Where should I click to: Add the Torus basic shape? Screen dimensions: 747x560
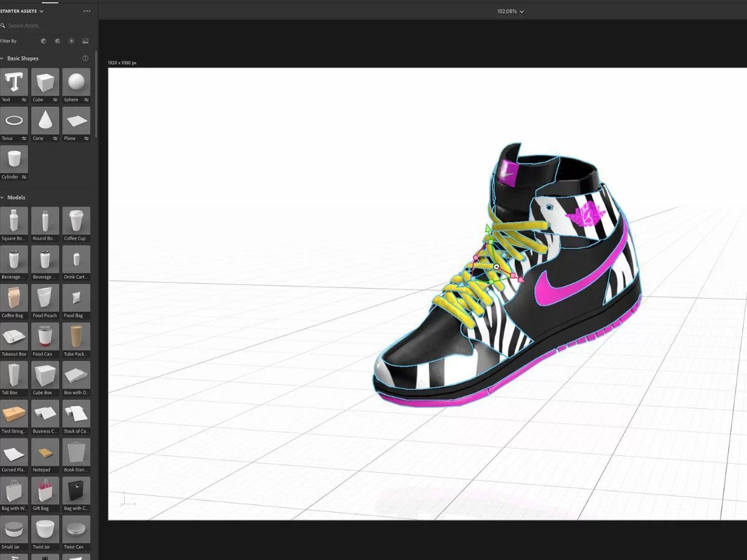tap(14, 121)
